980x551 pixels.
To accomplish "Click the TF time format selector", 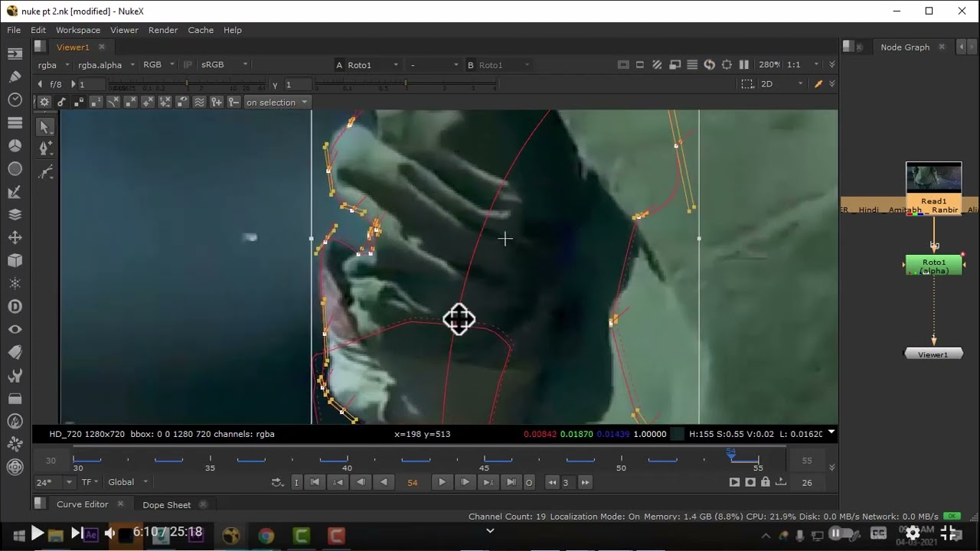I will click(x=90, y=482).
